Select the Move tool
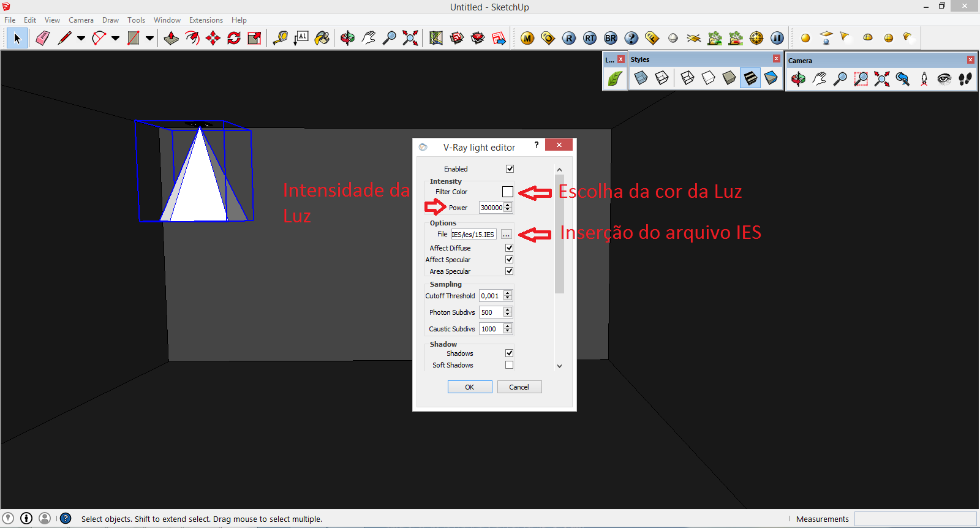 click(x=213, y=38)
